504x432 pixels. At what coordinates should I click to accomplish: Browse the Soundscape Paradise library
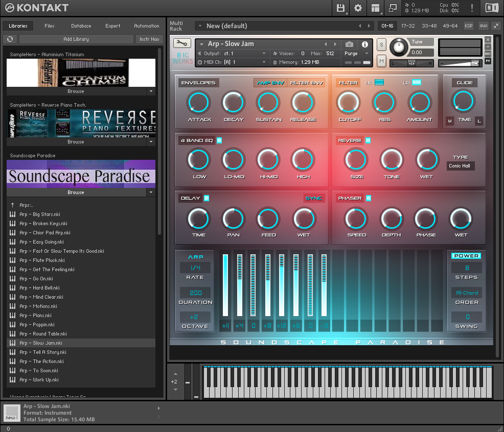[76, 192]
